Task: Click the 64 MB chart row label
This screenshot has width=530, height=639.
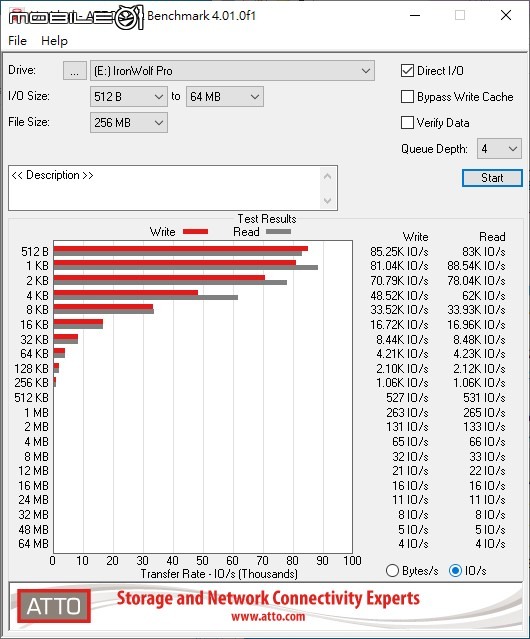Action: pos(33,544)
